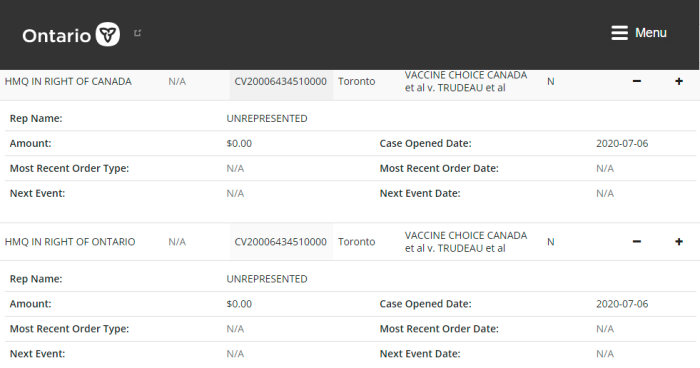
Task: Click UNREPRESENTED Rep Name under ONTARIO row
Action: point(267,279)
